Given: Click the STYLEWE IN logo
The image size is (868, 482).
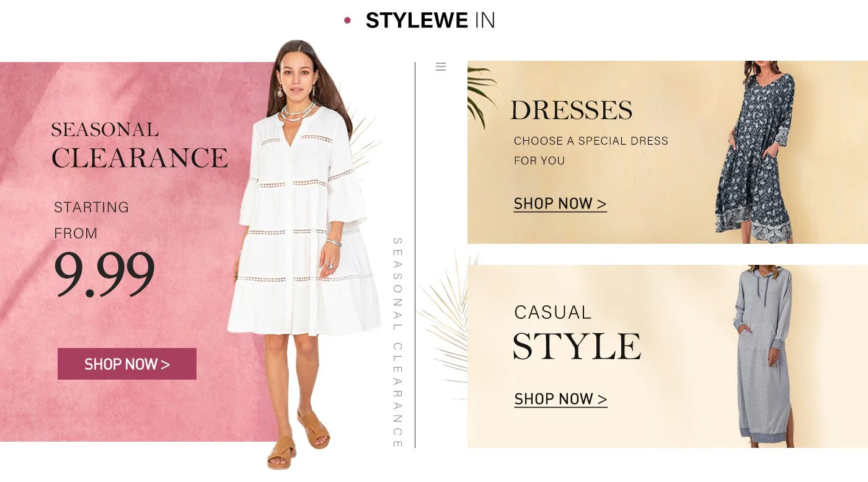Looking at the screenshot, I should coord(430,20).
